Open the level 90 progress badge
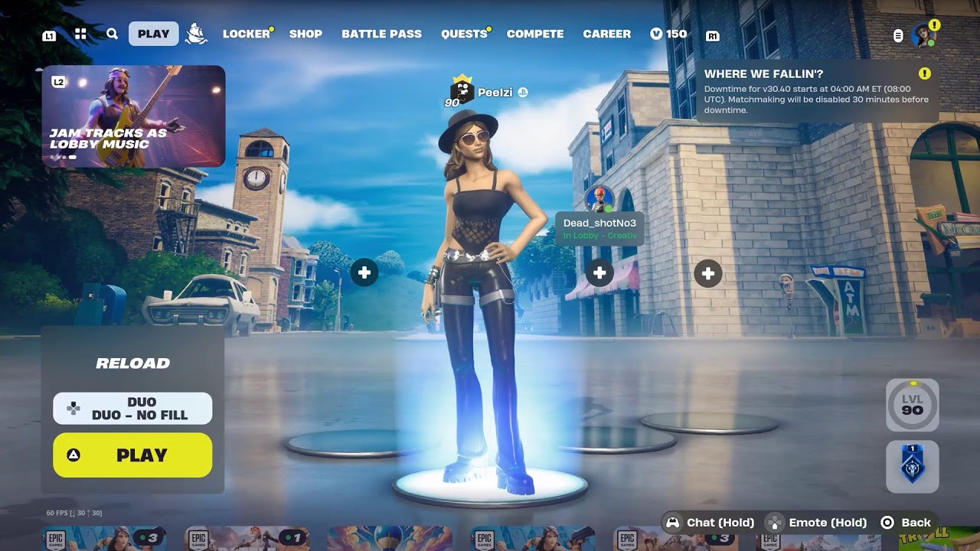This screenshot has width=980, height=551. click(x=912, y=405)
